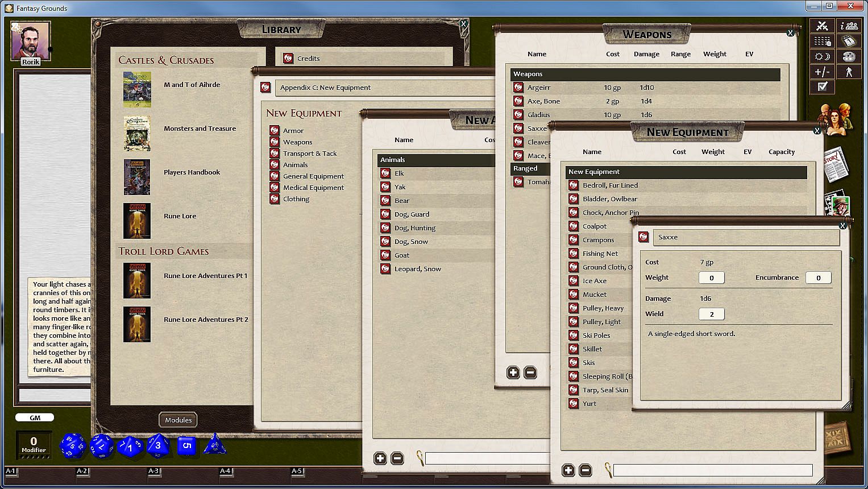This screenshot has height=489, width=868.
Task: Open the Leopard, Snow link icon
Action: pos(385,268)
